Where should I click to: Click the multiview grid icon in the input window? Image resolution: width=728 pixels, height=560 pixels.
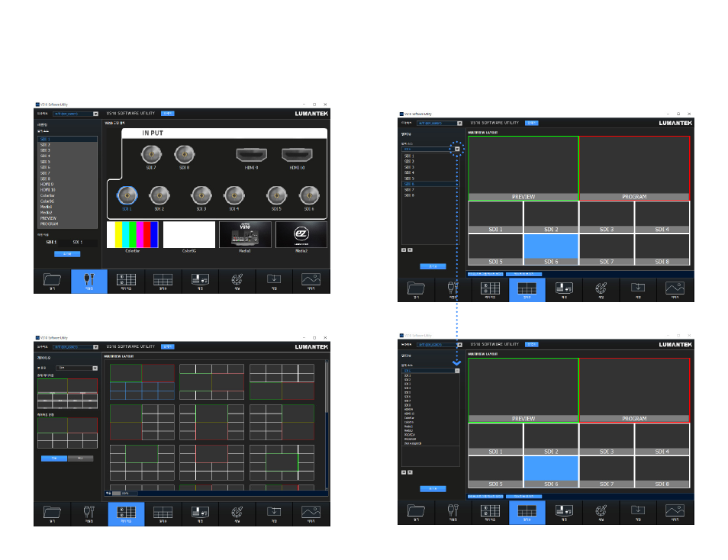[x=163, y=281]
